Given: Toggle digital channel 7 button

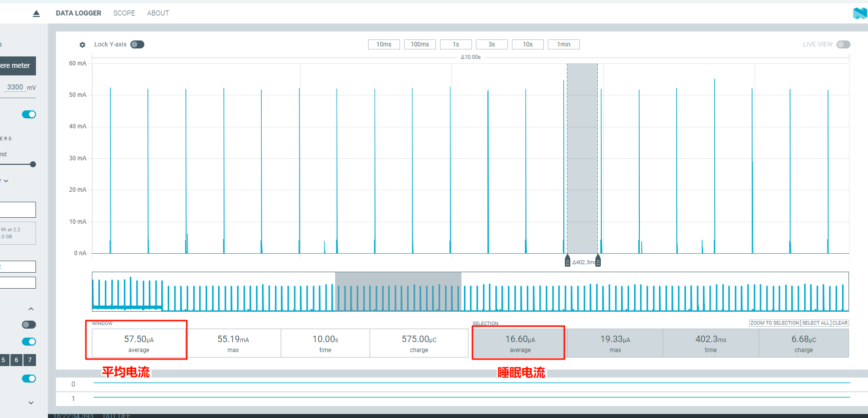Looking at the screenshot, I should [x=30, y=360].
